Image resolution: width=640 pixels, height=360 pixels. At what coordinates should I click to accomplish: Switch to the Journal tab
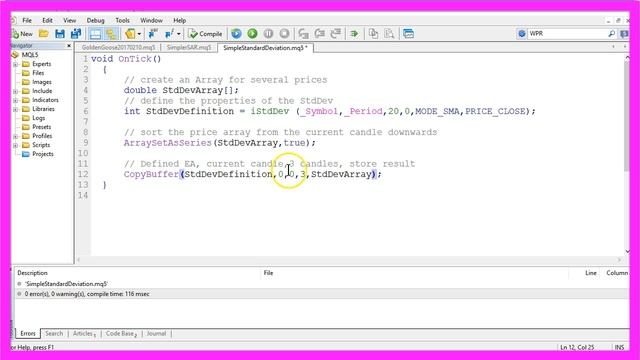click(x=156, y=333)
